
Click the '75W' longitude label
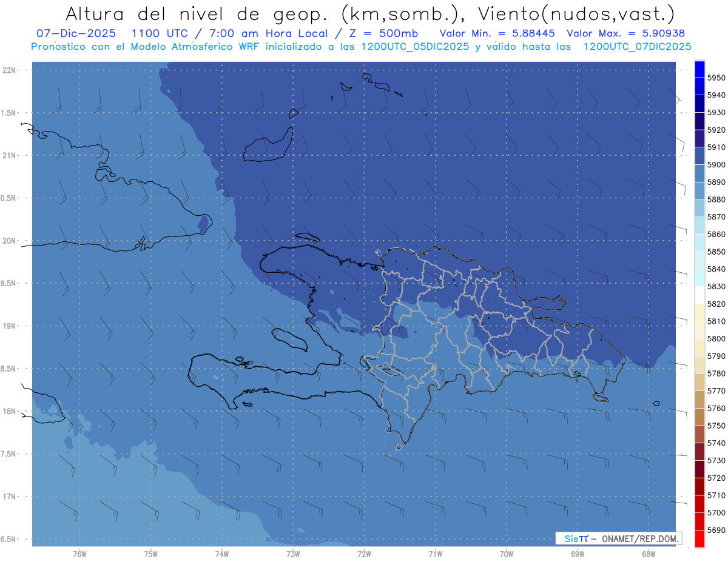pyautogui.click(x=151, y=554)
